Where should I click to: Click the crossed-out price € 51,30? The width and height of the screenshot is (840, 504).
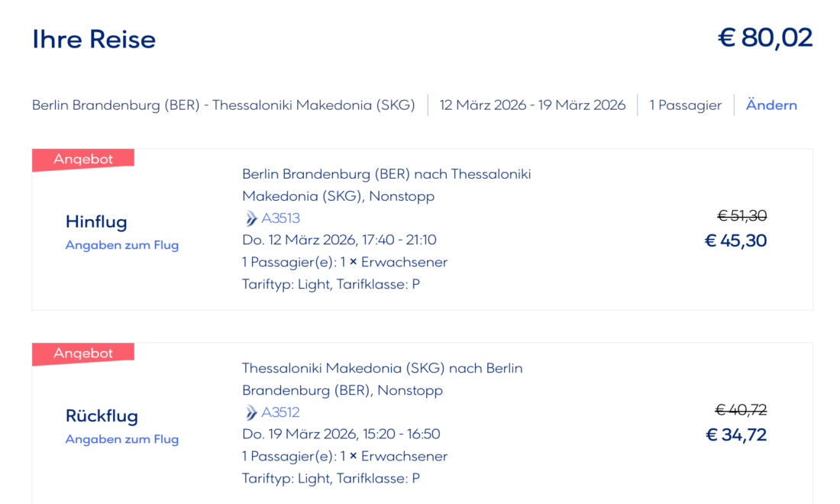pyautogui.click(x=742, y=216)
